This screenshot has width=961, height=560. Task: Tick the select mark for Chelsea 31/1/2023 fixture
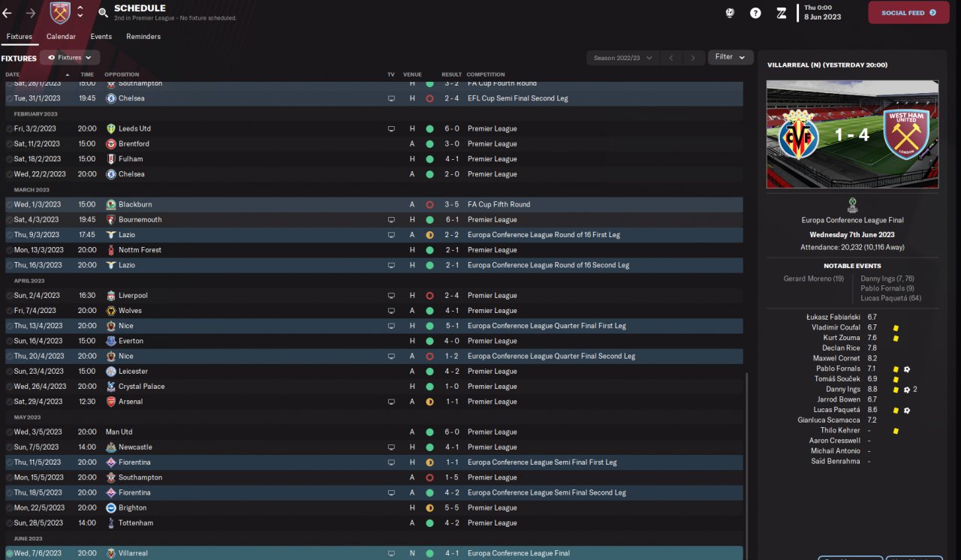tap(9, 98)
